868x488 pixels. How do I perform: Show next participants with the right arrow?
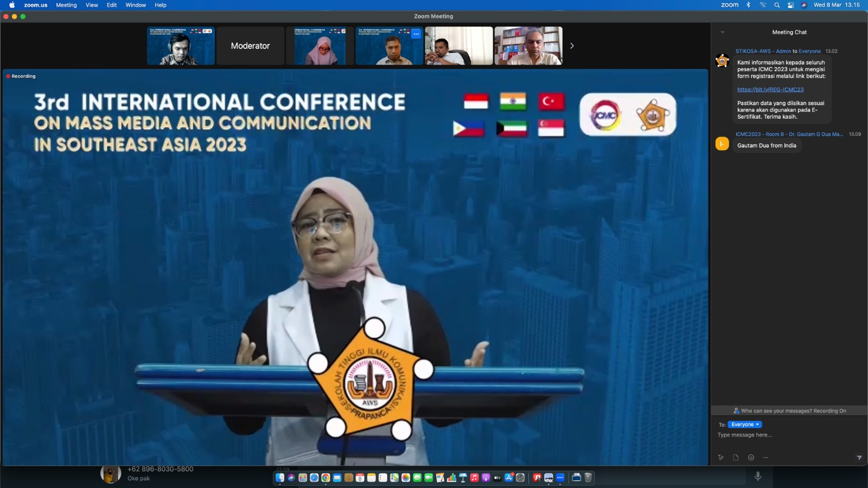point(572,46)
